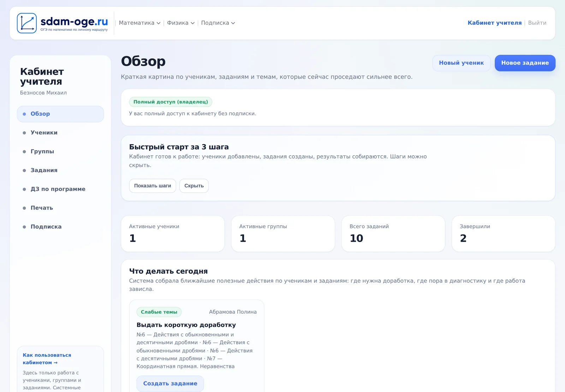This screenshot has width=565, height=392.
Task: Click the Слабые темы tag
Action: [159, 312]
